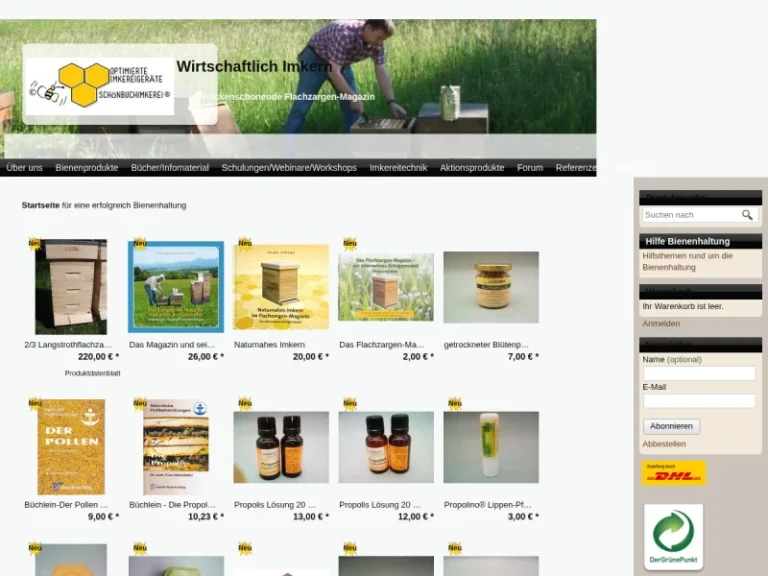Open the Bücher/Infomaterial menu

click(170, 168)
